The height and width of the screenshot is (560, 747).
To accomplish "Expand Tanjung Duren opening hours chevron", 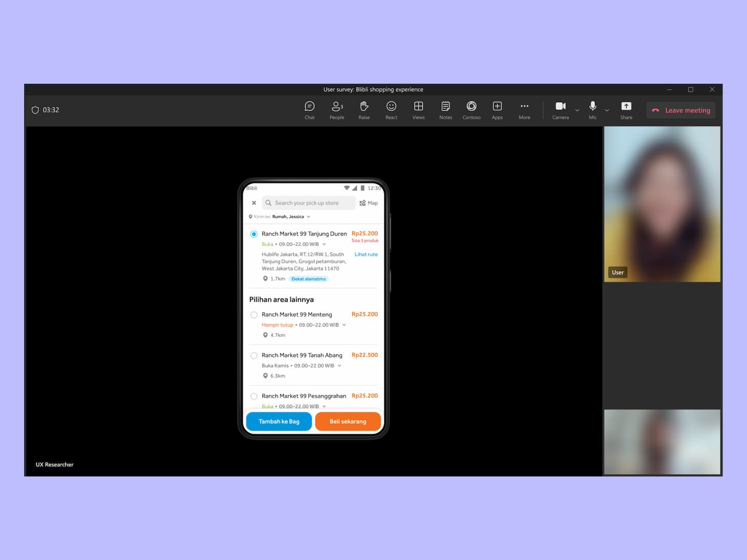I will coord(324,244).
